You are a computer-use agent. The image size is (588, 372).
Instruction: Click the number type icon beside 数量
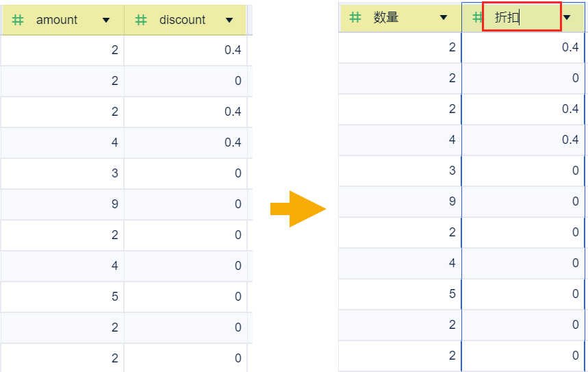(355, 18)
